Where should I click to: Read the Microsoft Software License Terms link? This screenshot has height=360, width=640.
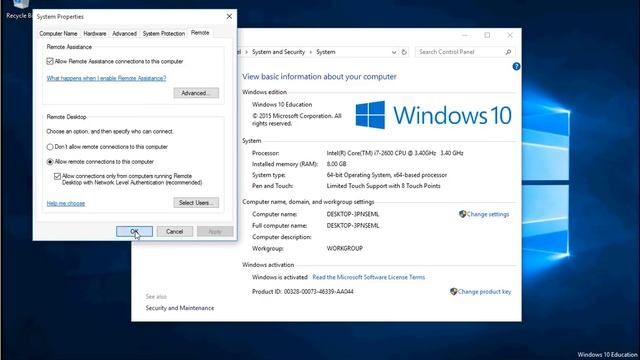(x=369, y=277)
